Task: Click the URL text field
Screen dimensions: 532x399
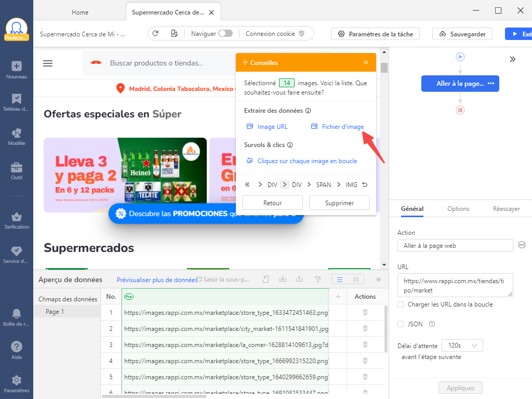Action: (455, 285)
